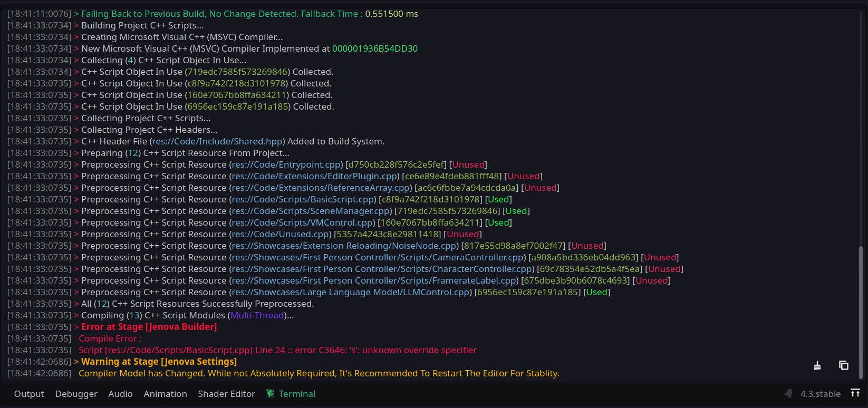Viewport: 868px width, 408px height.
Task: Click the [Used] tag on the LLMControl.cpp line
Action: pyautogui.click(x=597, y=292)
